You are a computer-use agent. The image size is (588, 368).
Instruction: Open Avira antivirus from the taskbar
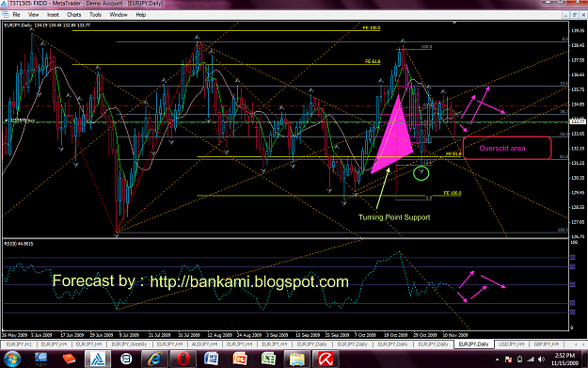tap(326, 359)
